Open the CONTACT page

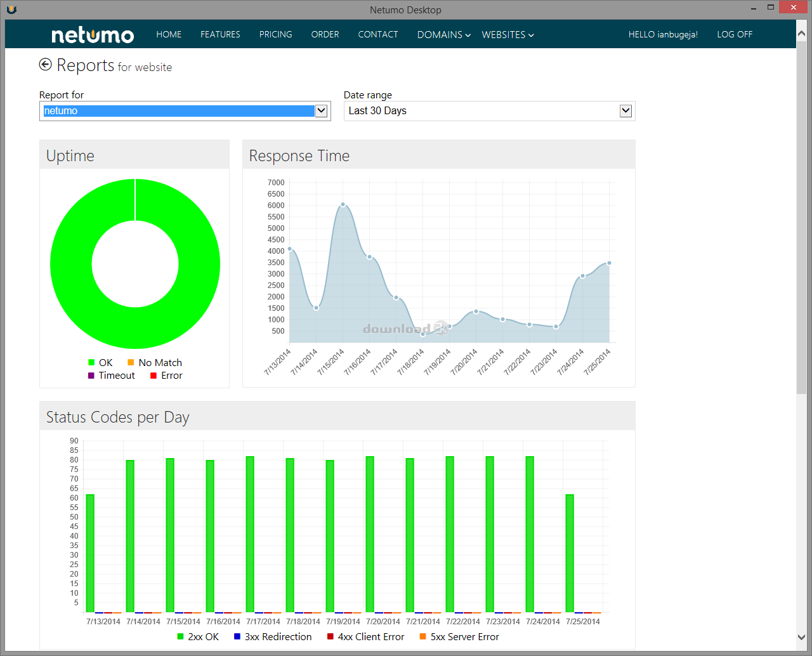coord(378,34)
